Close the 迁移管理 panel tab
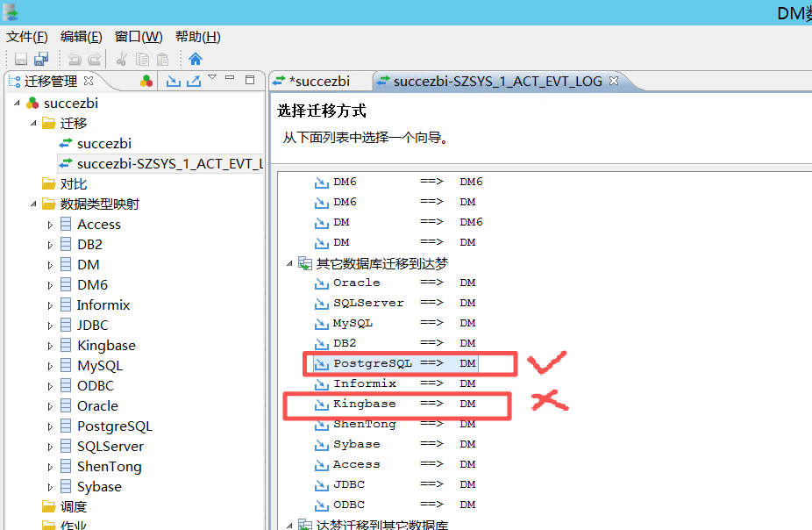The image size is (812, 530). pos(89,81)
